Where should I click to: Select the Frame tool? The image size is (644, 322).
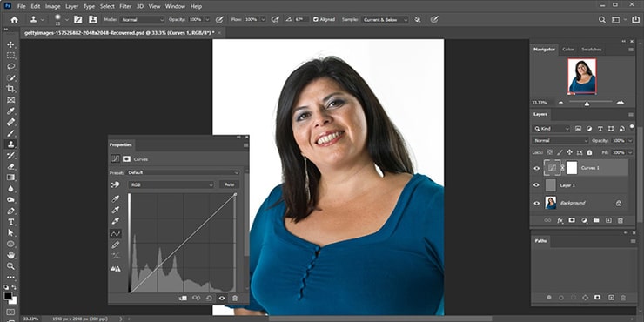coord(10,100)
